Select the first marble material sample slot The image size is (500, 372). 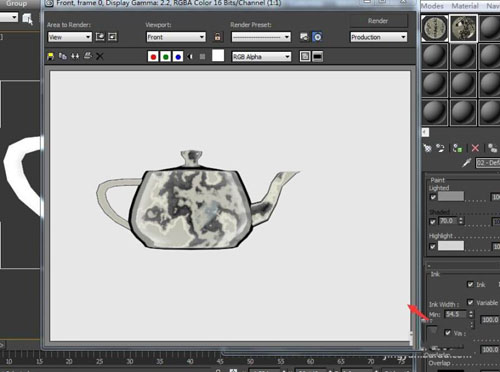(435, 28)
